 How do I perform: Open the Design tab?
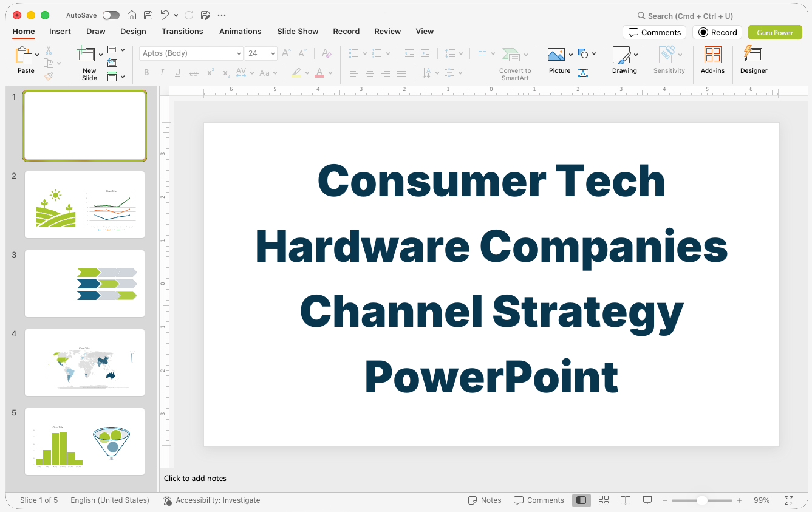(x=133, y=32)
